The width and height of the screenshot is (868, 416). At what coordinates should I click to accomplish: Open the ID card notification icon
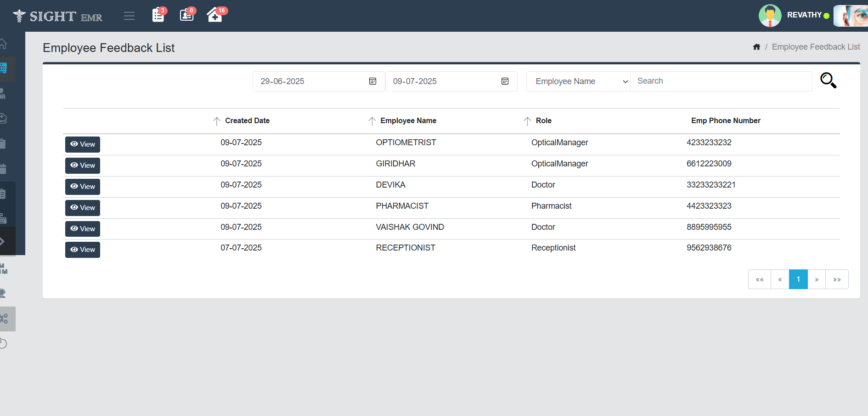[186, 15]
